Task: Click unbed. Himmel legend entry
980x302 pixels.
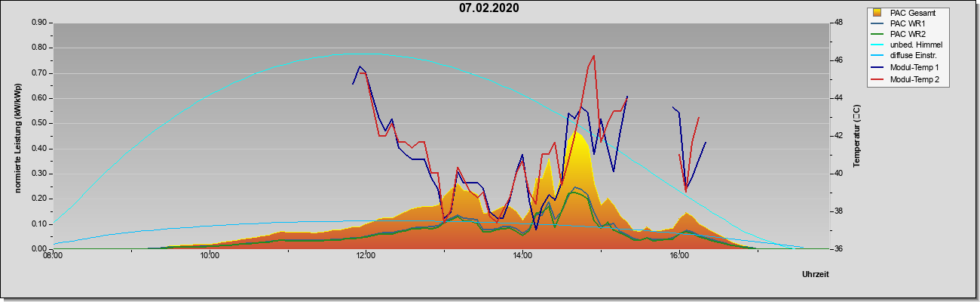Action: [x=908, y=45]
